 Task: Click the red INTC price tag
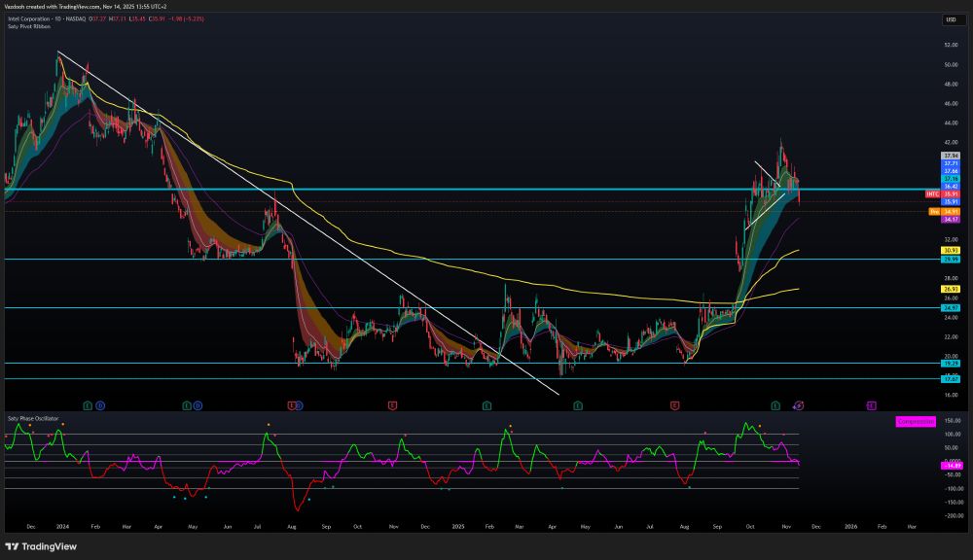point(933,194)
